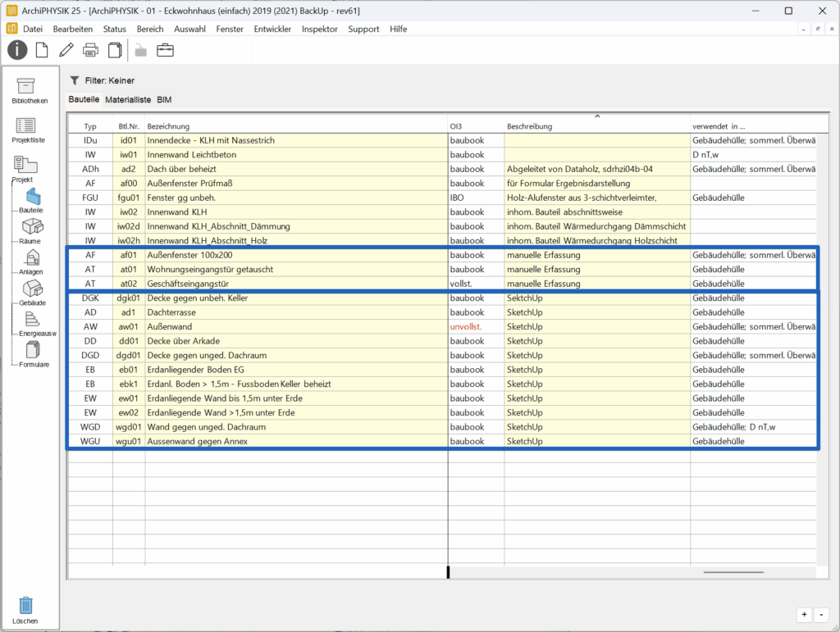Click the briefcase toolbar icon
The image size is (840, 632).
(x=166, y=50)
